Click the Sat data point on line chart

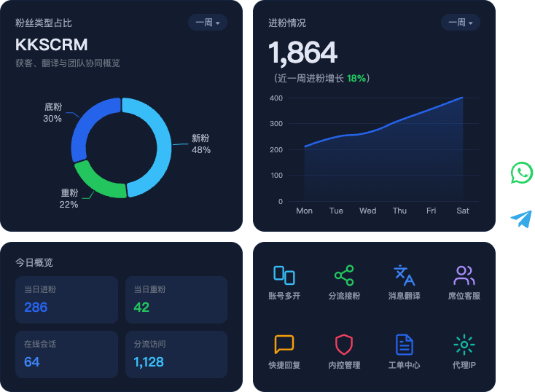coord(462,98)
